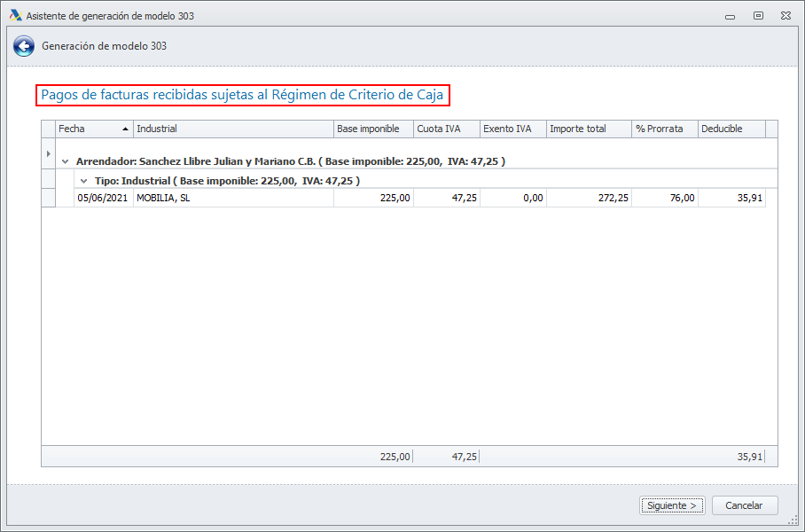Click the % Prorrata column header
This screenshot has height=532, width=805.
[665, 129]
